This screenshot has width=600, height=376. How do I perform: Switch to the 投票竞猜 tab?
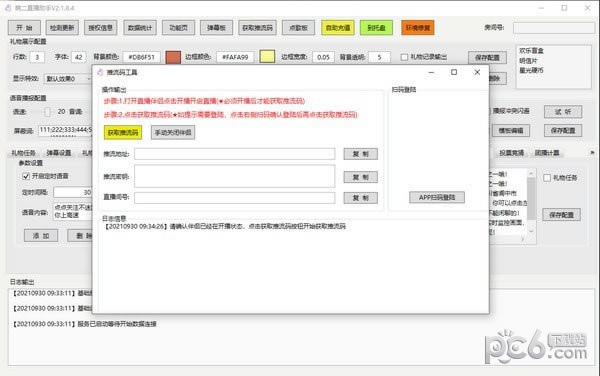[511, 153]
